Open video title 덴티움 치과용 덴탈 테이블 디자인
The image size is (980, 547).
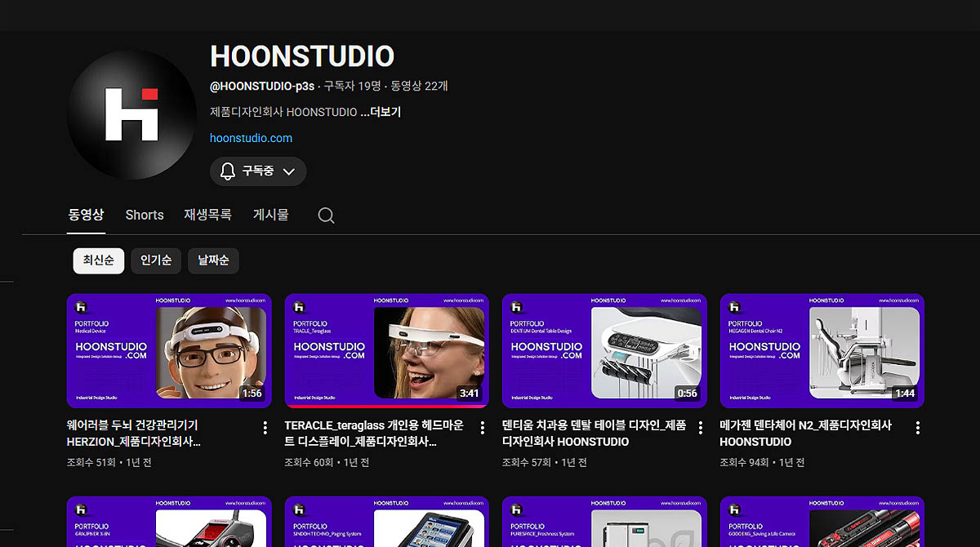coord(594,434)
